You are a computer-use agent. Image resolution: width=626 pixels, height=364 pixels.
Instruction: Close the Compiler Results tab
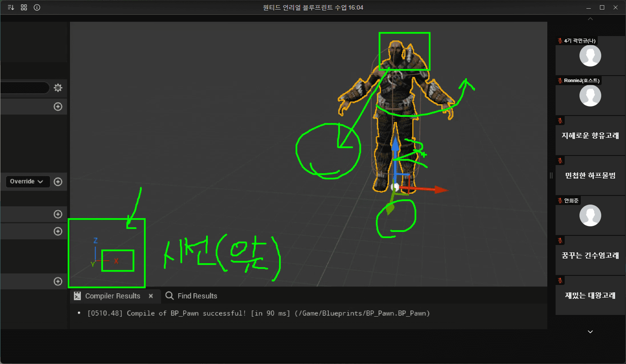click(151, 296)
